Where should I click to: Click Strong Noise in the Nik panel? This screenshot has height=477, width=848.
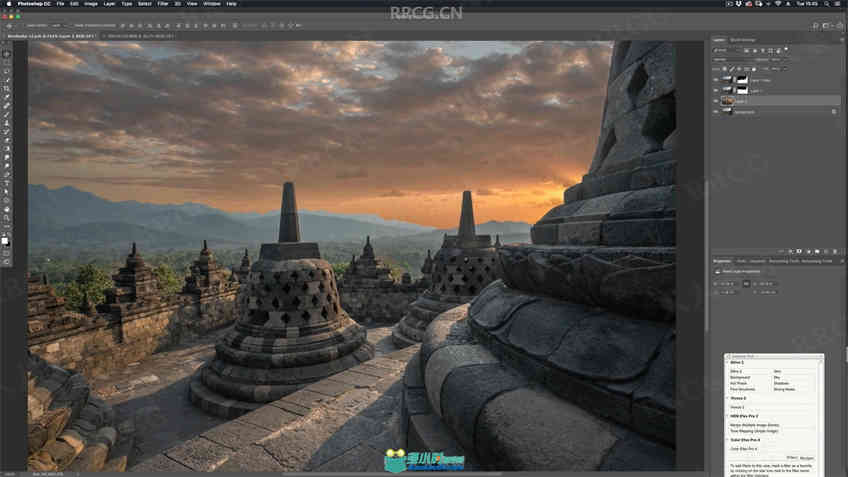(x=784, y=389)
